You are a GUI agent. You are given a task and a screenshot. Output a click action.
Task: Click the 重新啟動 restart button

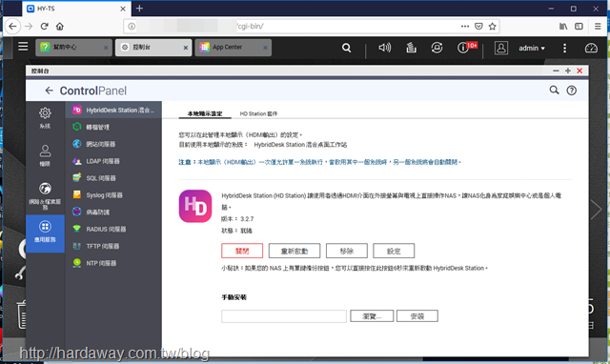(295, 251)
